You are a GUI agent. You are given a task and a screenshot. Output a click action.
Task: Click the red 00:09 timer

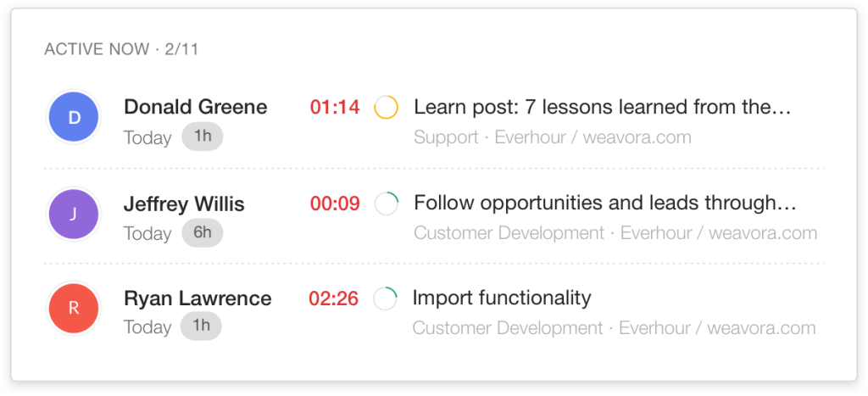pyautogui.click(x=335, y=204)
